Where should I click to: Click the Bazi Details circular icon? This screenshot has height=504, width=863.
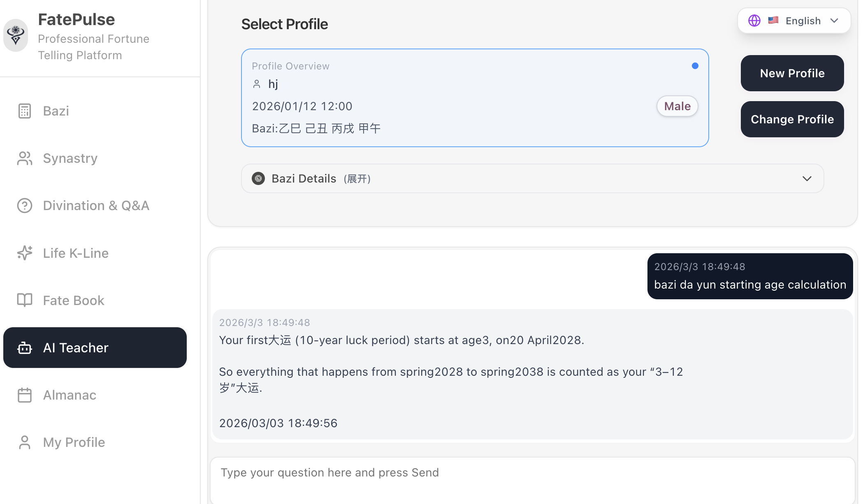coord(258,178)
